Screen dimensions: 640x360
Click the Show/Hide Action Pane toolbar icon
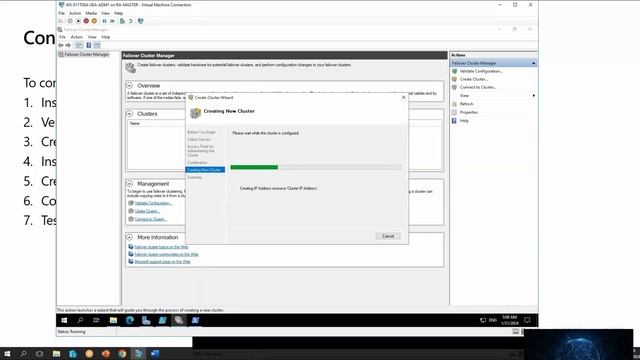97,45
